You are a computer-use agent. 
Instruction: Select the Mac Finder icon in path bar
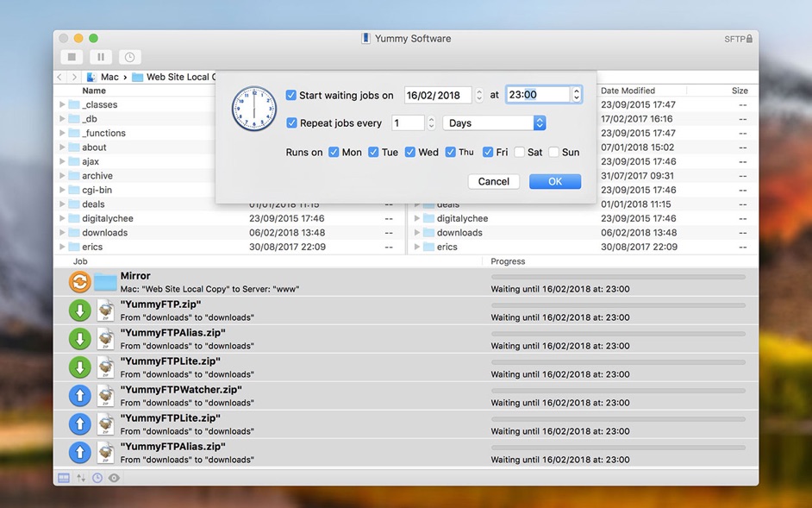coord(91,78)
